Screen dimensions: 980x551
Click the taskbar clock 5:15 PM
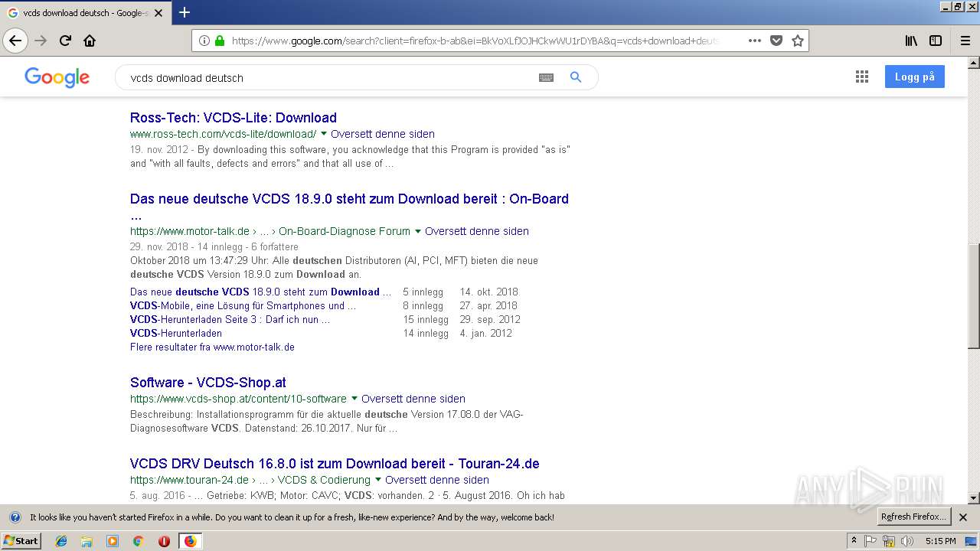pyautogui.click(x=940, y=541)
